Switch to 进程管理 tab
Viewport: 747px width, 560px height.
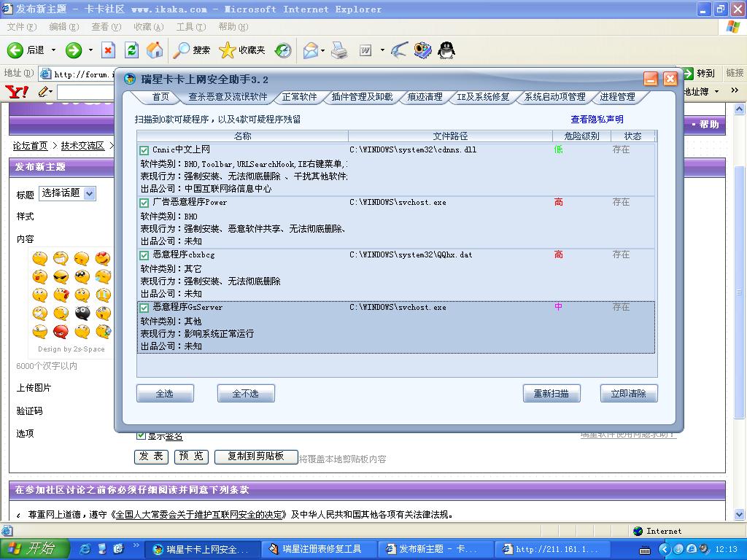(x=617, y=97)
